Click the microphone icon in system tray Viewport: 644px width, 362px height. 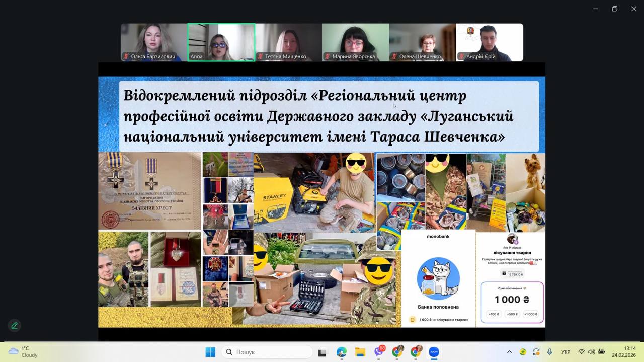[549, 352]
